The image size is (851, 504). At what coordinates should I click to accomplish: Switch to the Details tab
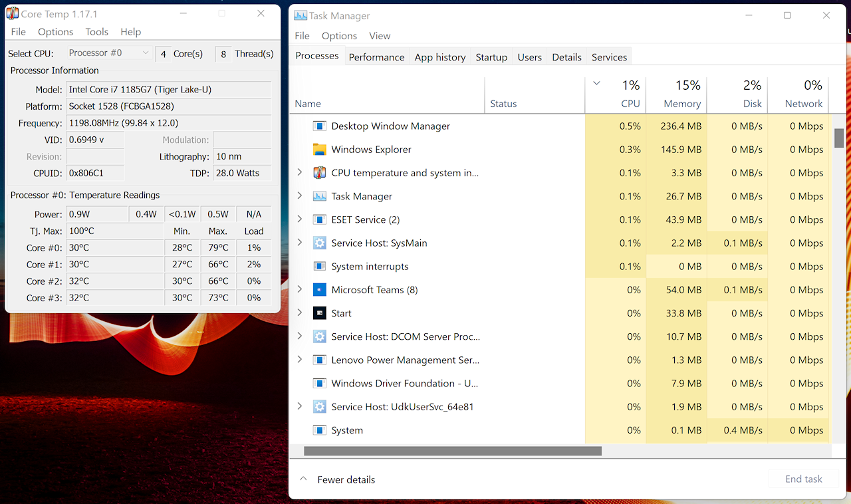point(566,57)
